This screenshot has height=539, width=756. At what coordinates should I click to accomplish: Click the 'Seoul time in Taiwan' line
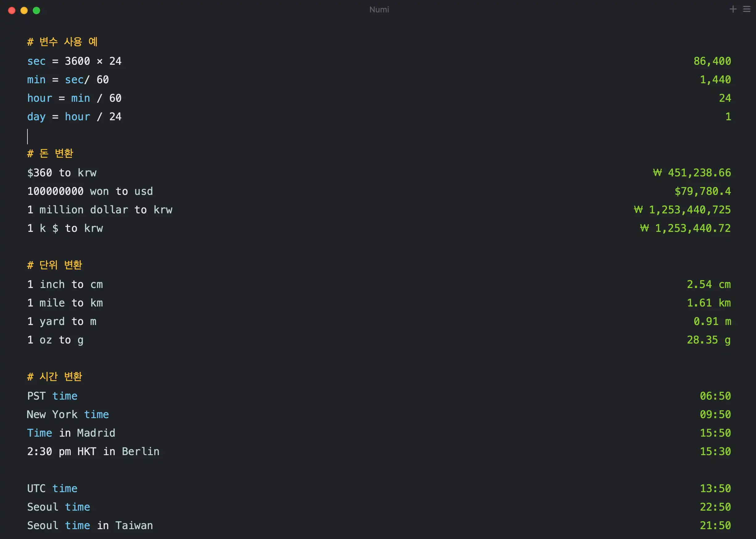point(90,525)
